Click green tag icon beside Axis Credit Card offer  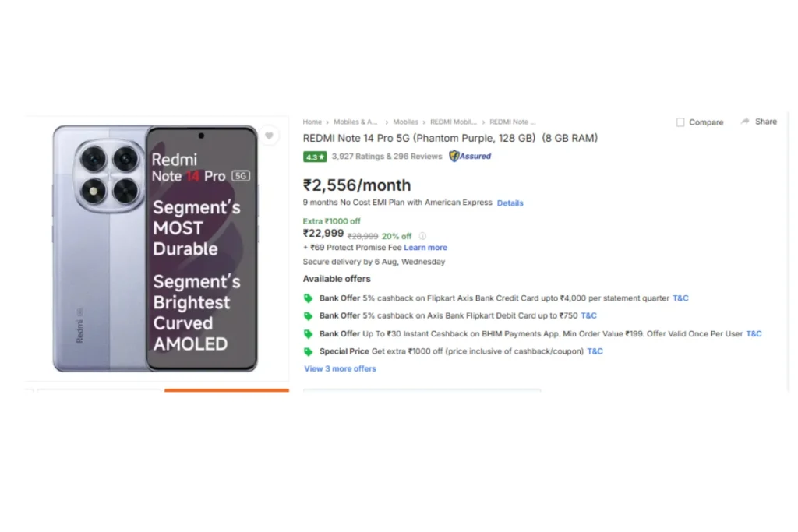308,298
